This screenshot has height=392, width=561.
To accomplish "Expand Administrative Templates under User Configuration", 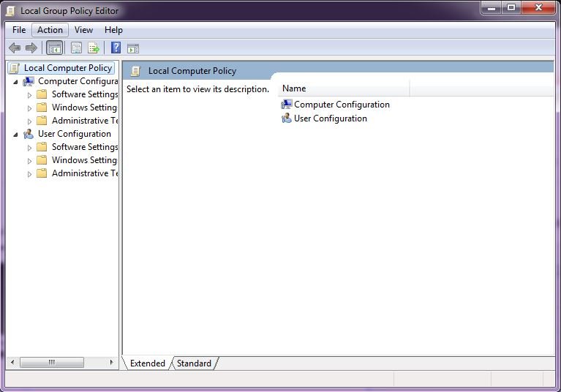I will pos(29,174).
